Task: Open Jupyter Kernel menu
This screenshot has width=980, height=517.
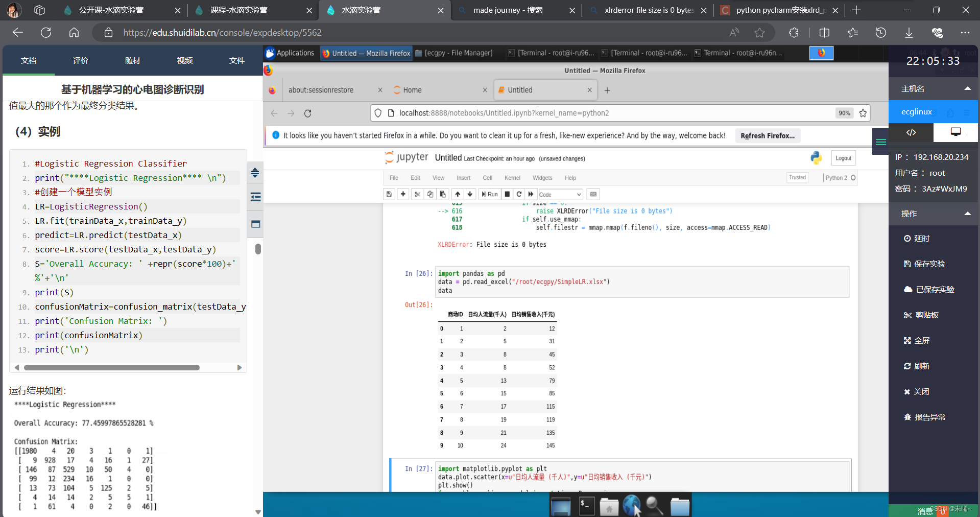Action: click(512, 178)
